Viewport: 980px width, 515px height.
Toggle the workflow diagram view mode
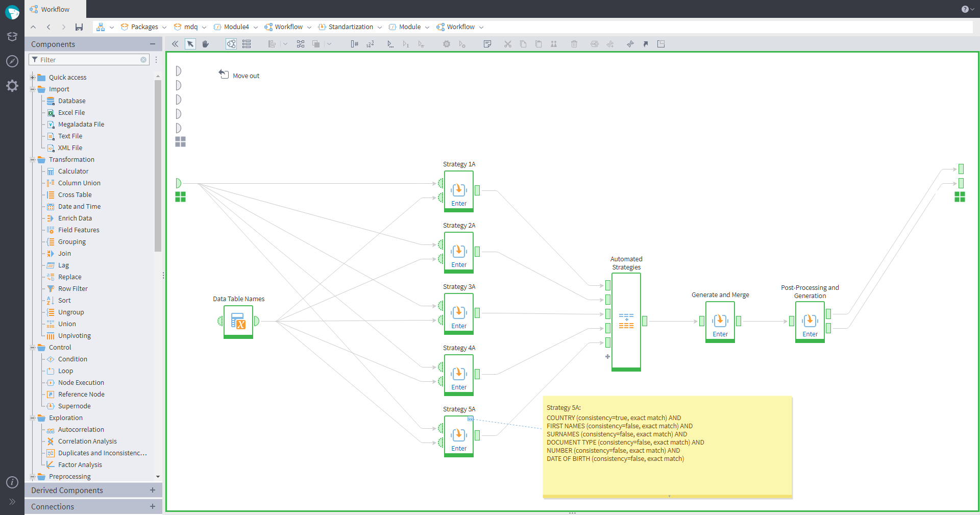point(231,44)
